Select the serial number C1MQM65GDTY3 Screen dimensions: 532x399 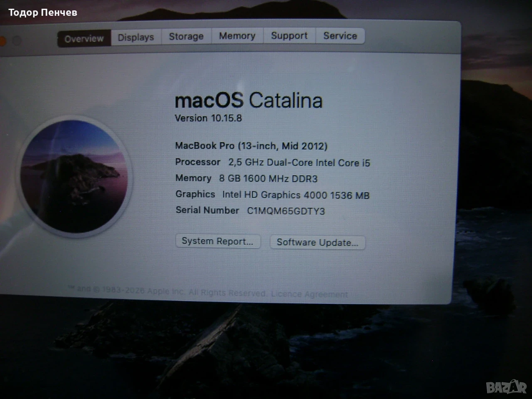[286, 211]
